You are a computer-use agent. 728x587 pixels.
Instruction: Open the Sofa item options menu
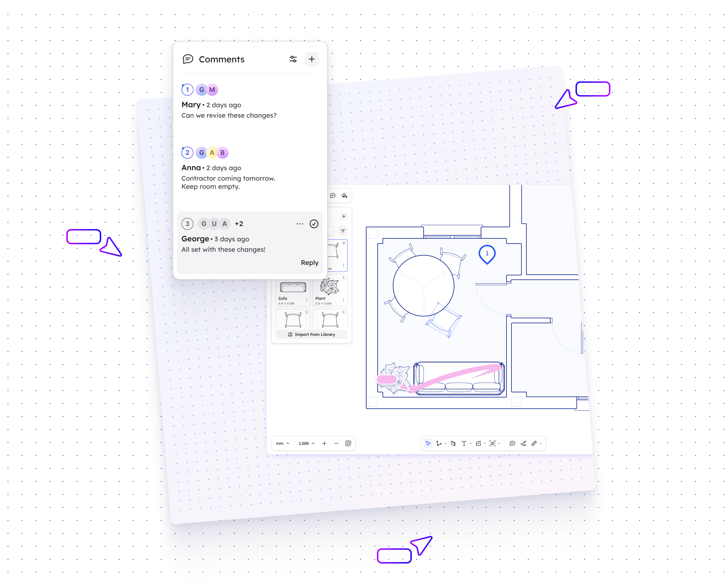307,300
